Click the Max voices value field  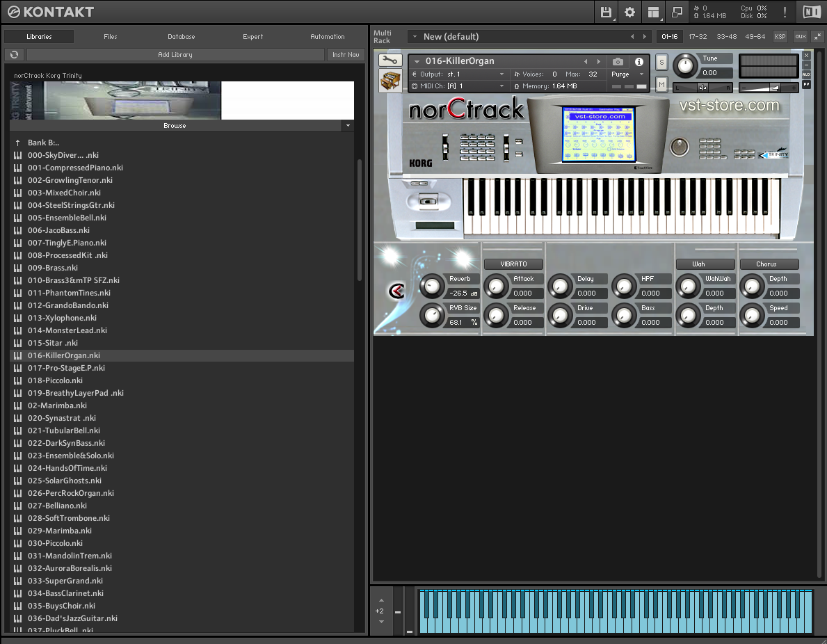593,74
